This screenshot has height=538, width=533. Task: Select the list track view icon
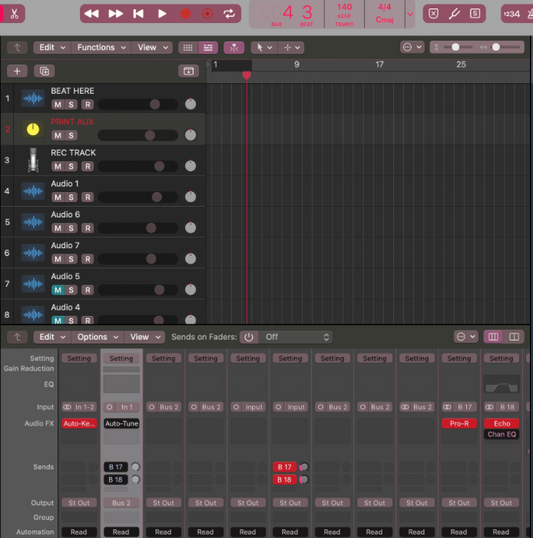208,47
